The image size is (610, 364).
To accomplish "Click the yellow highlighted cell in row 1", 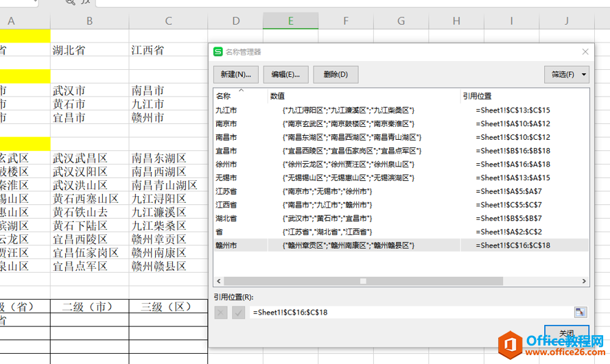I will pos(25,36).
